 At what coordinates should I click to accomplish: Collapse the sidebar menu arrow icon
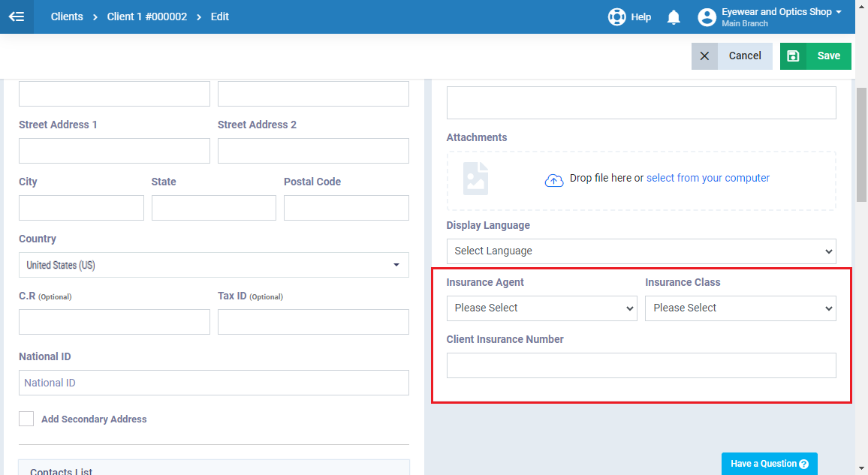pos(17,17)
